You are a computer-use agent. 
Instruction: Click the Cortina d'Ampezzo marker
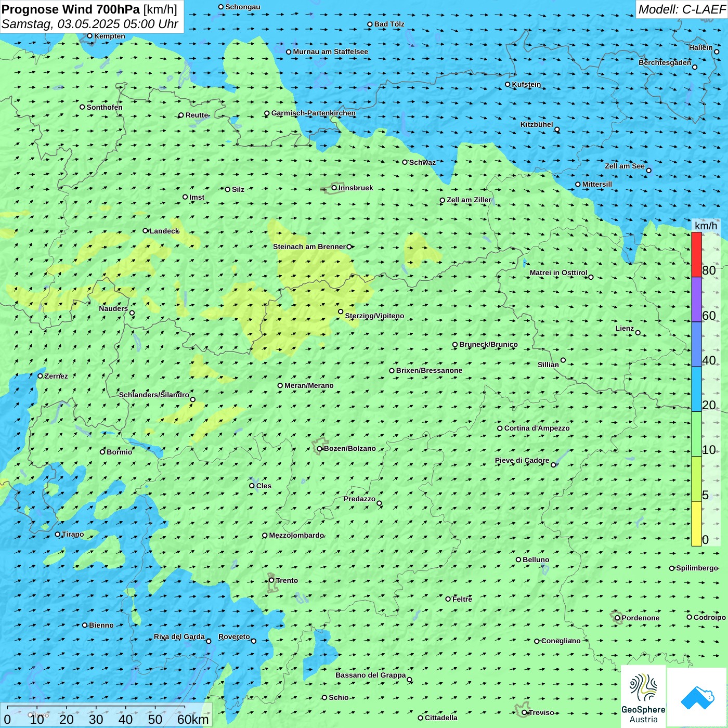coord(500,428)
